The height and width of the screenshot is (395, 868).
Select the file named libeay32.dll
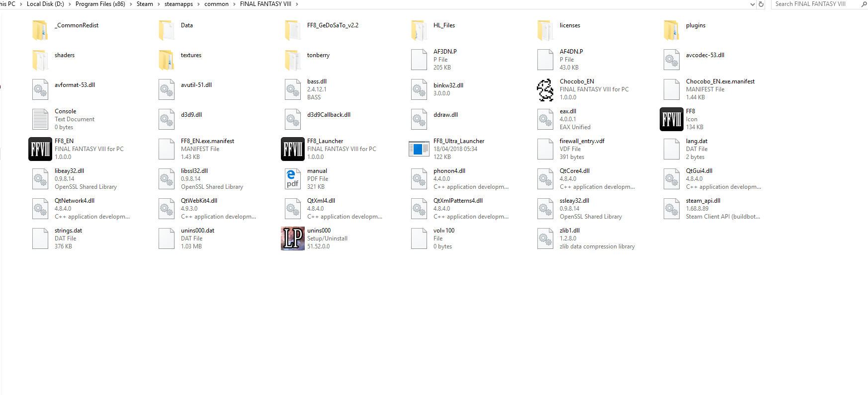69,171
